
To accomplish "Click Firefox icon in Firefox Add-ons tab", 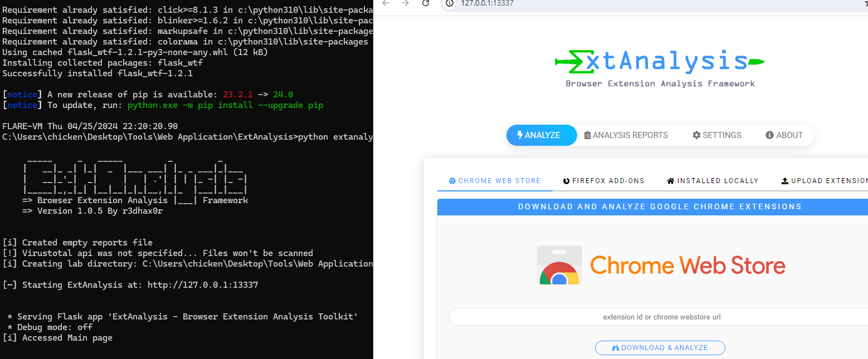I will (x=566, y=181).
